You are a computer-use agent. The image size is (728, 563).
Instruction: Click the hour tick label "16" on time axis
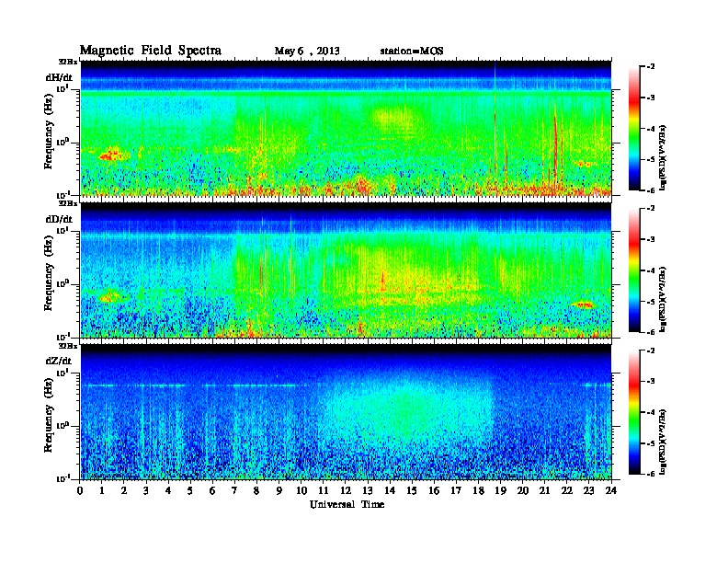pos(434,490)
